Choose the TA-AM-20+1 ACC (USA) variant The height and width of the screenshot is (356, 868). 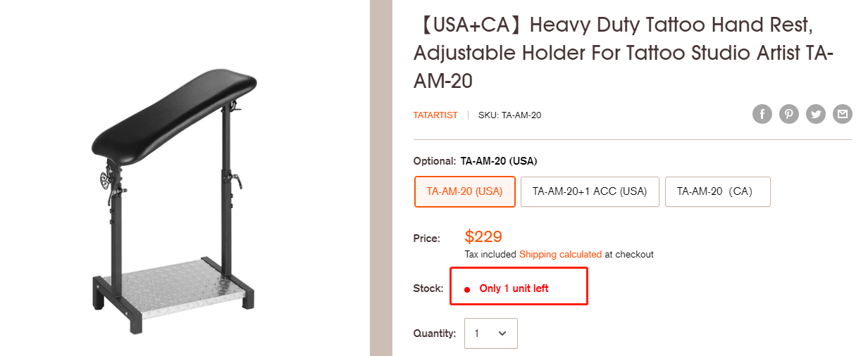(590, 191)
